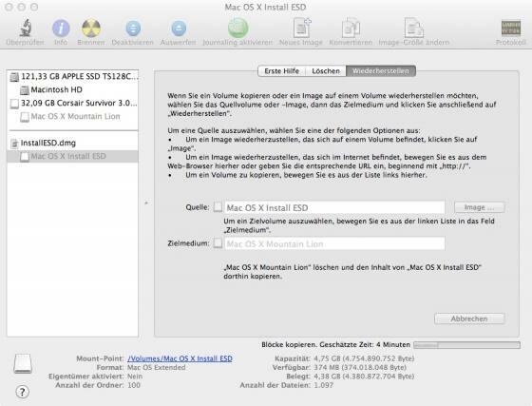Image resolution: width=532 pixels, height=406 pixels.
Task: Click the Abbrechen button
Action: tap(469, 319)
